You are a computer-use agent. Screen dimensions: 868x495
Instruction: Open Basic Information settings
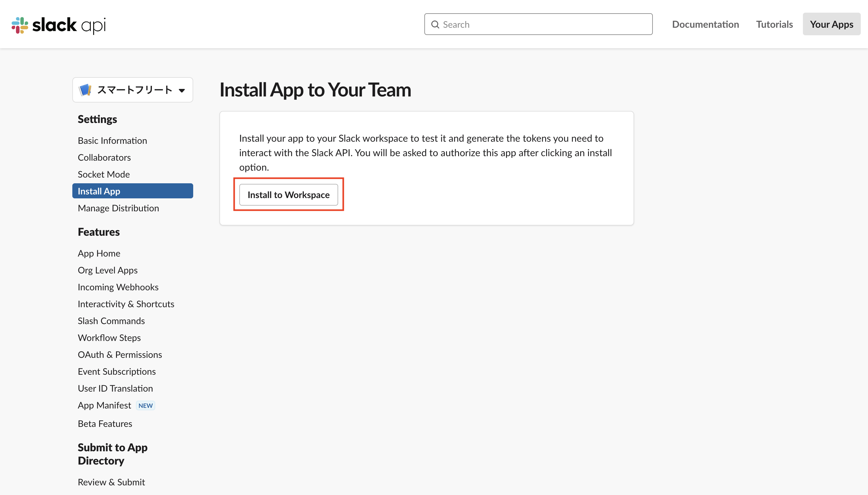coord(112,140)
